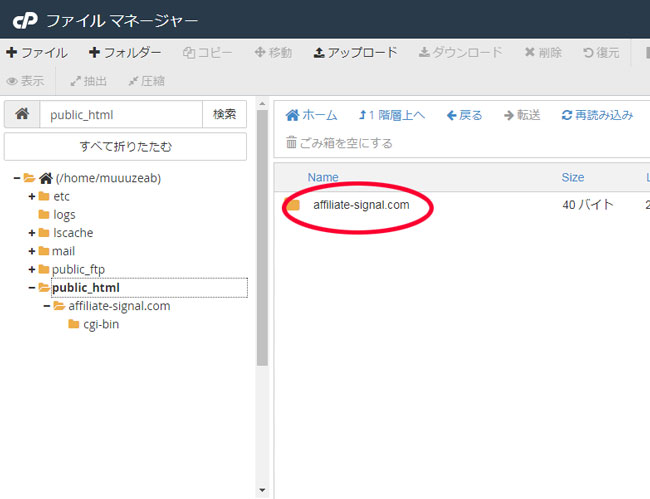Click the 圧縮 compress toolbar item
The image size is (650, 499).
(x=146, y=81)
